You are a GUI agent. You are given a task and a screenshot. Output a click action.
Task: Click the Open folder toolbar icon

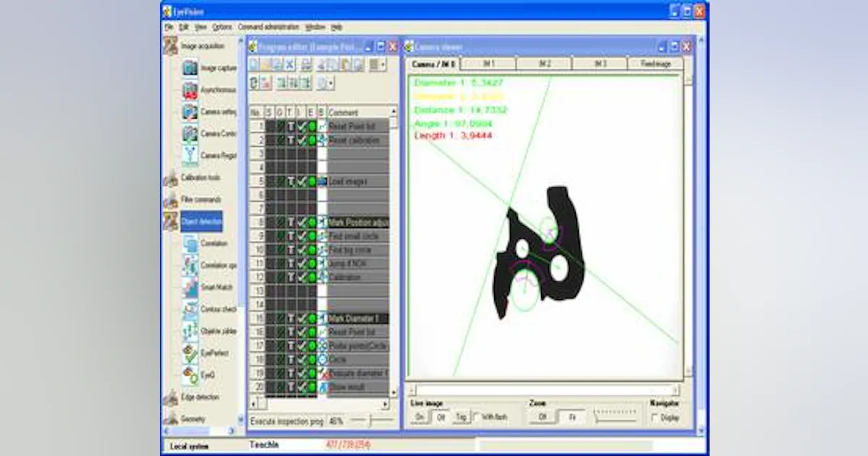click(266, 64)
